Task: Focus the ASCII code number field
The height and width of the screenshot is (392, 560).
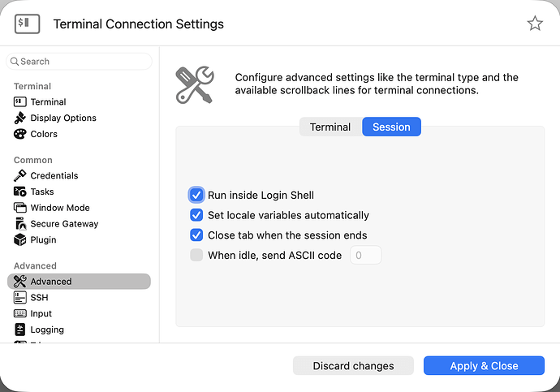Action: coord(365,256)
